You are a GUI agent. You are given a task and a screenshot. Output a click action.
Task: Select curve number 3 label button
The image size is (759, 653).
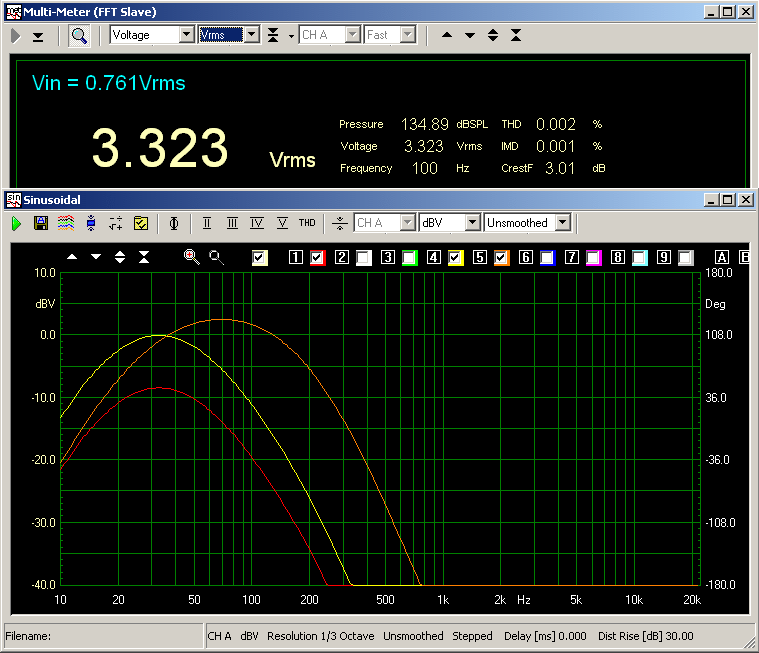click(x=387, y=258)
